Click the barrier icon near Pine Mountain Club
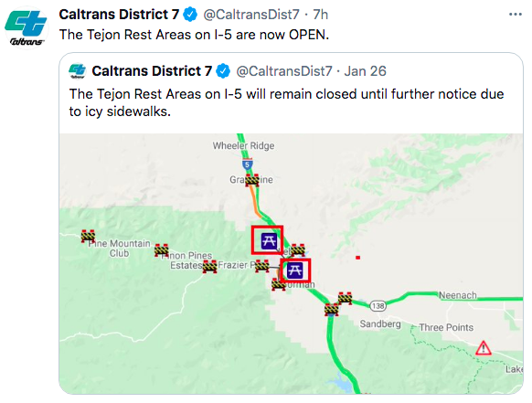Screen dimensions: 532x403 [x=88, y=236]
